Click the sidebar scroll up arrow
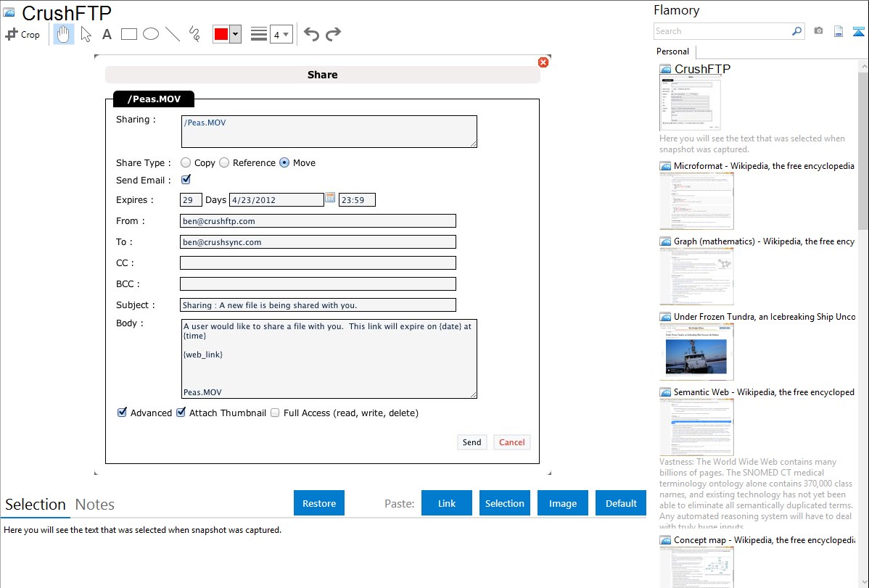The image size is (869, 588). coord(863,67)
